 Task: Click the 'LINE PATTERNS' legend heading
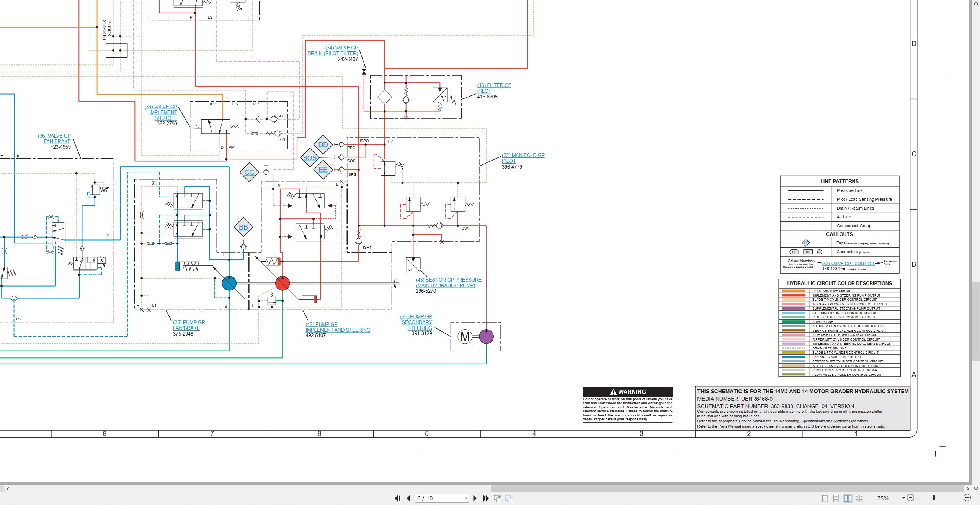(839, 181)
